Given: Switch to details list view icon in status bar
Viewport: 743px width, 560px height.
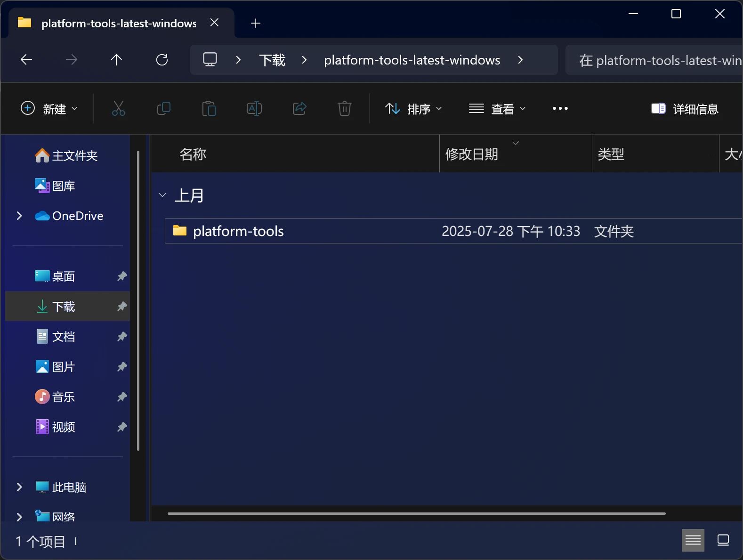Looking at the screenshot, I should point(693,540).
